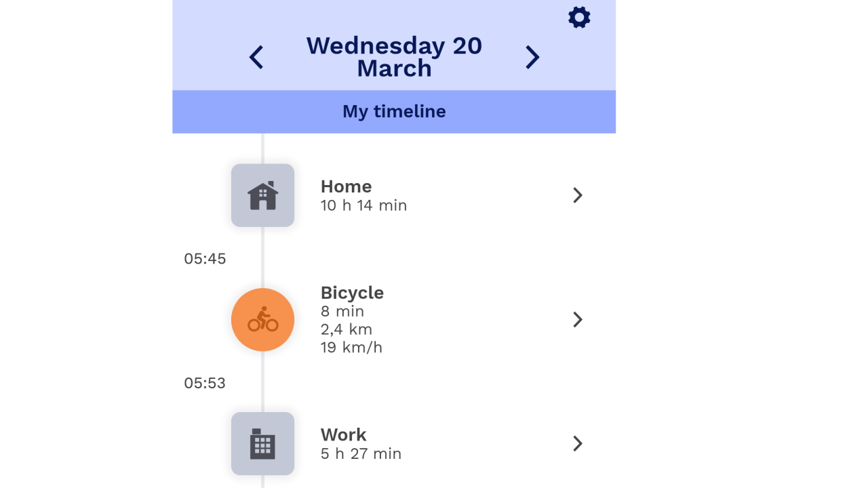868x488 pixels.
Task: Advance to next day with right arrow
Action: [x=532, y=58]
